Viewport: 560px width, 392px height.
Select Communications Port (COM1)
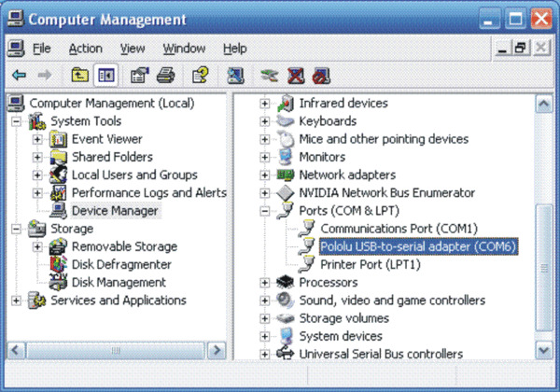[399, 229]
